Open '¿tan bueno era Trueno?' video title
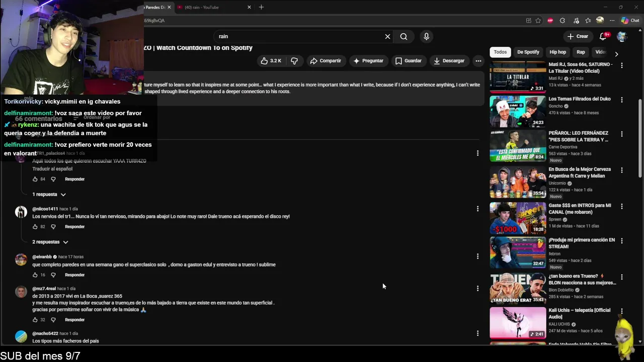This screenshot has height=362, width=644. click(582, 280)
